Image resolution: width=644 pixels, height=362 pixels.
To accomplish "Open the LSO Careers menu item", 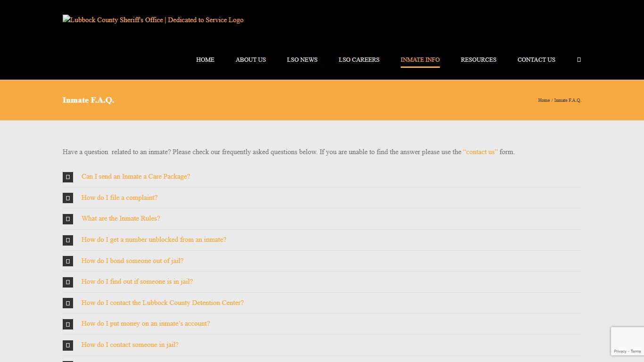I will (x=359, y=60).
